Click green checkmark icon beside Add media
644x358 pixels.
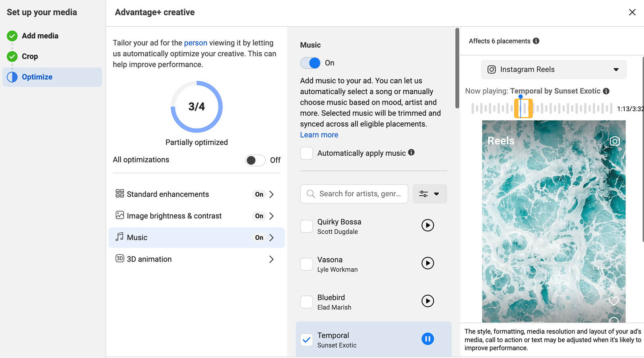tap(12, 36)
